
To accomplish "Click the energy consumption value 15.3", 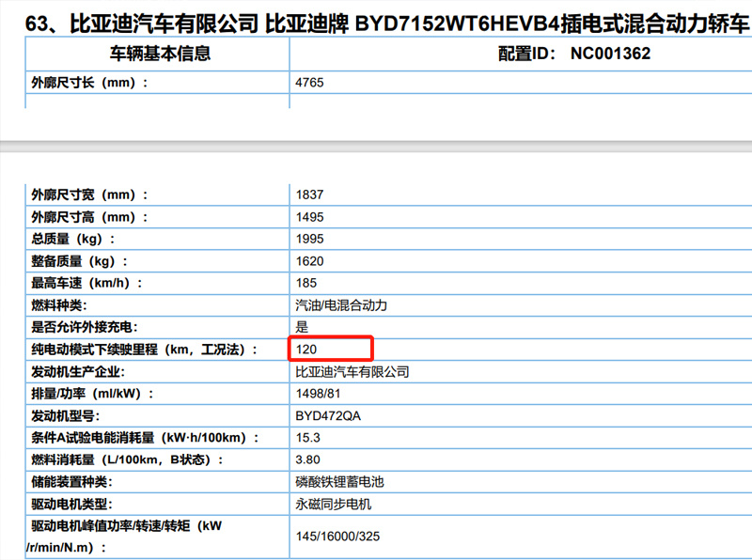I will pos(307,438).
